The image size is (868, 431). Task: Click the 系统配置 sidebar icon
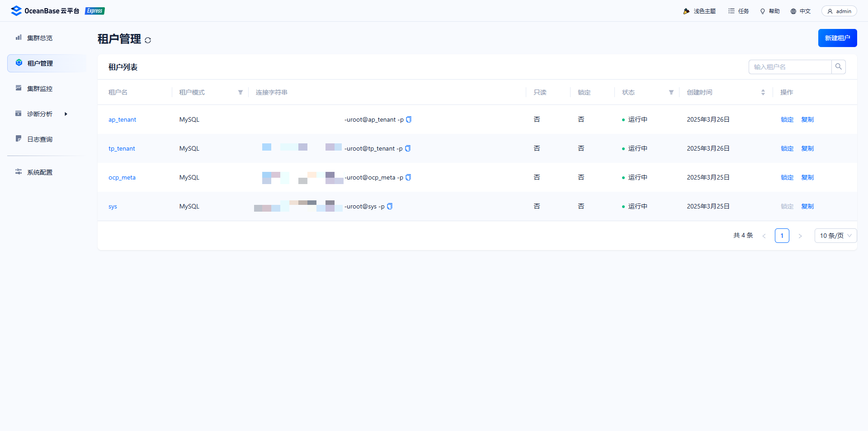coord(19,172)
